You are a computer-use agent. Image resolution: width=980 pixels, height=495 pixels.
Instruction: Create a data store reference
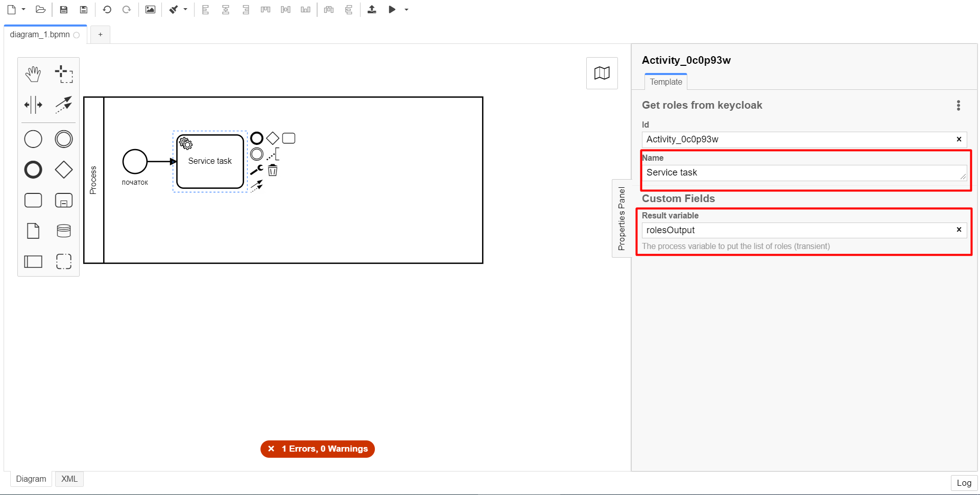[x=64, y=231]
